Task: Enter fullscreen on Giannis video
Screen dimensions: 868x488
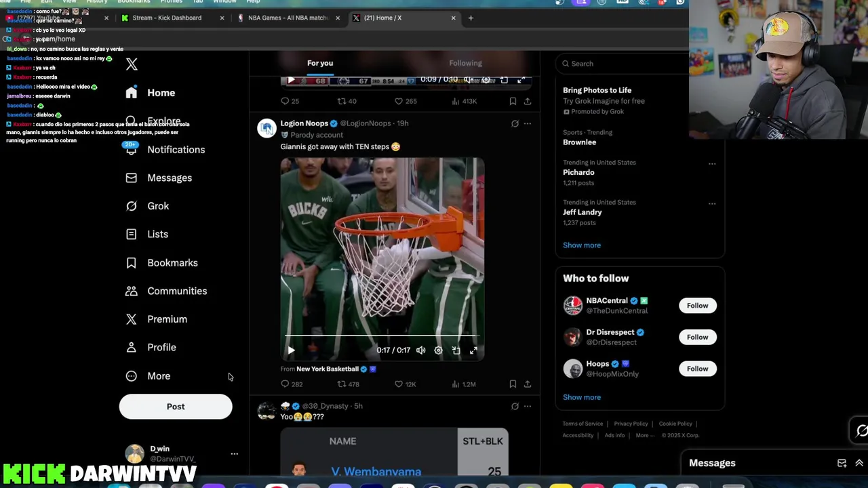Action: [x=473, y=350]
